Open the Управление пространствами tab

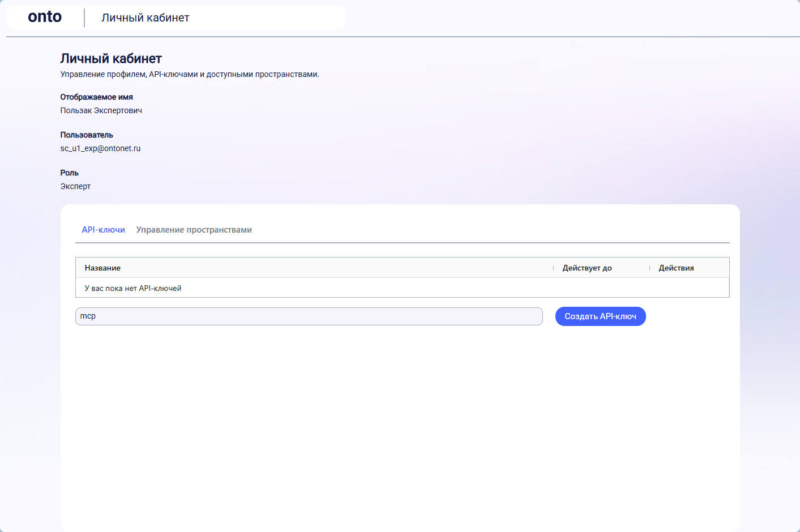pos(194,230)
